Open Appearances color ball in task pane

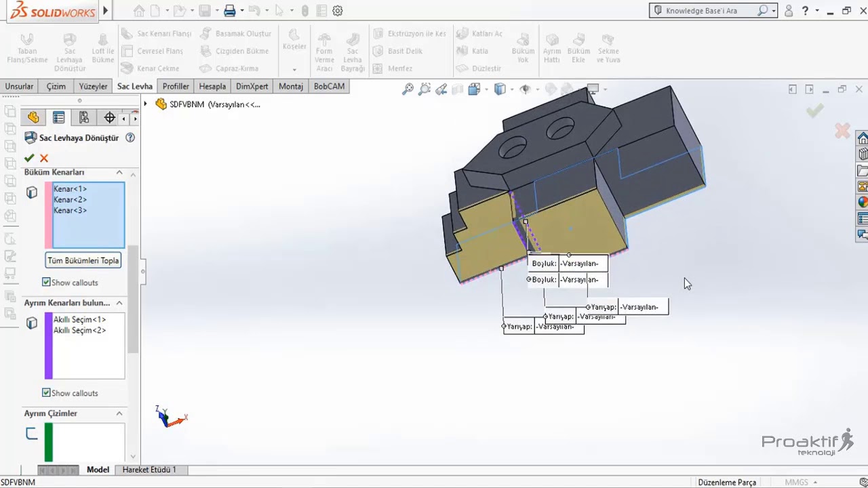pos(863,202)
